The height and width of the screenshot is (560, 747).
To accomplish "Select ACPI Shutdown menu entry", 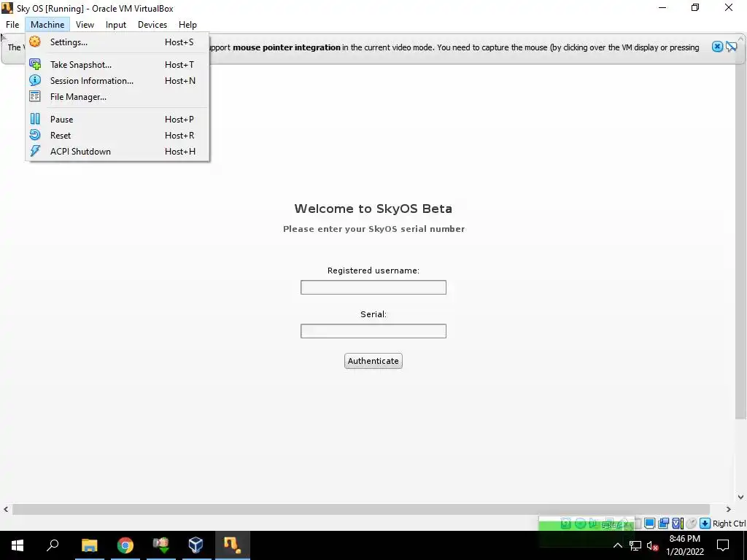I will click(117, 152).
